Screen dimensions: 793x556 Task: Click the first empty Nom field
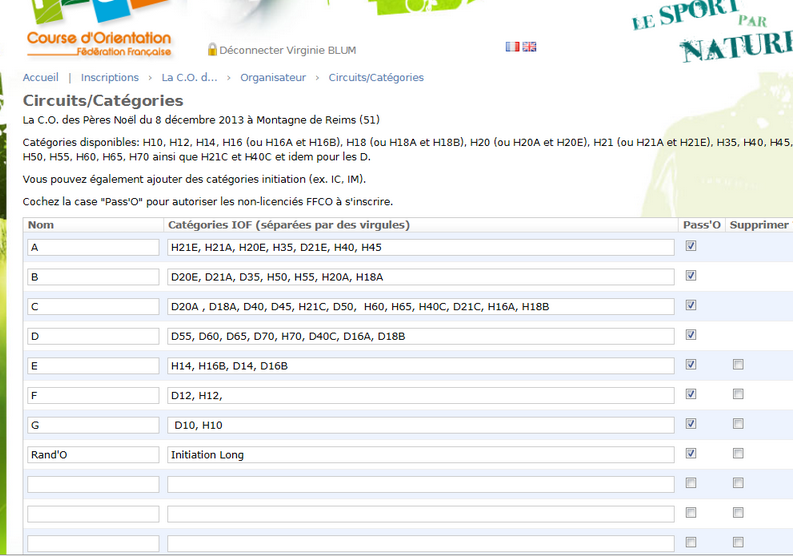tap(93, 484)
